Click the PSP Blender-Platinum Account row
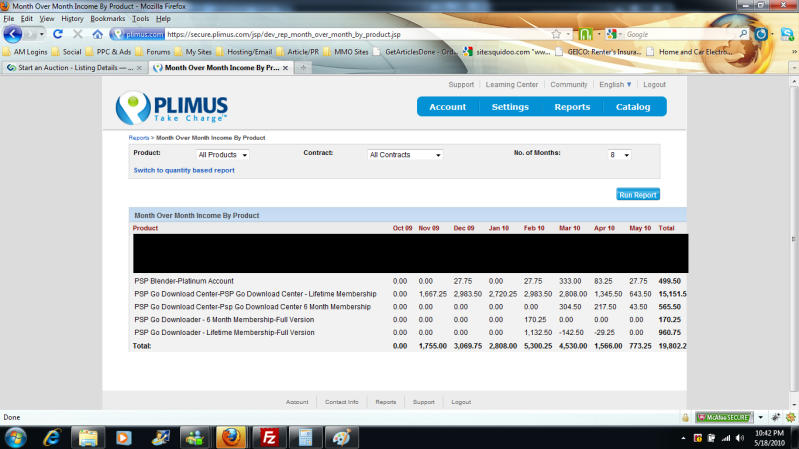Screen dimensions: 799x449 tap(408, 281)
